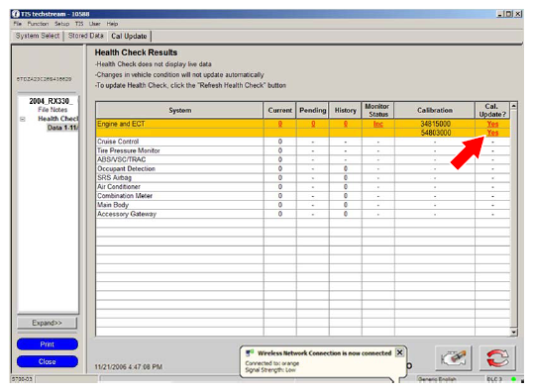Screen dimensions: 533x392
Task: Open Engine and ECT Current code link
Action: point(280,124)
